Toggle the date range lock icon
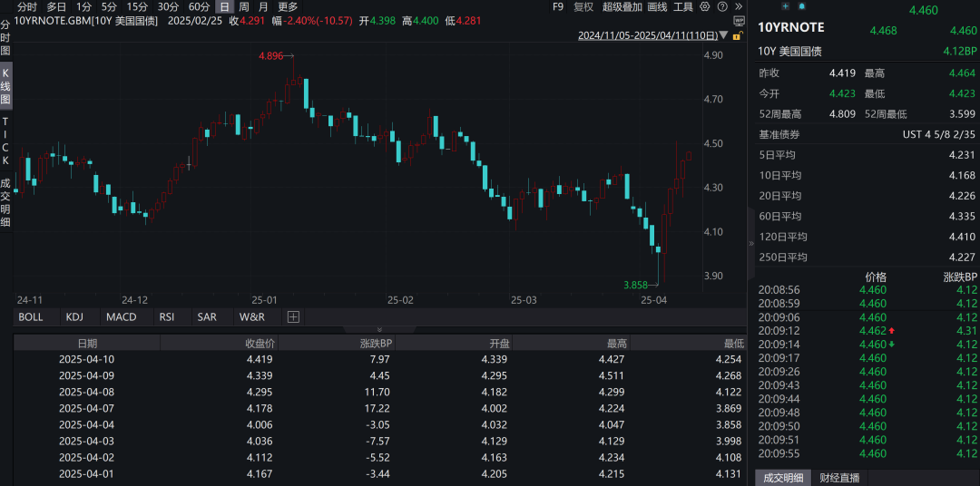 coord(736,36)
